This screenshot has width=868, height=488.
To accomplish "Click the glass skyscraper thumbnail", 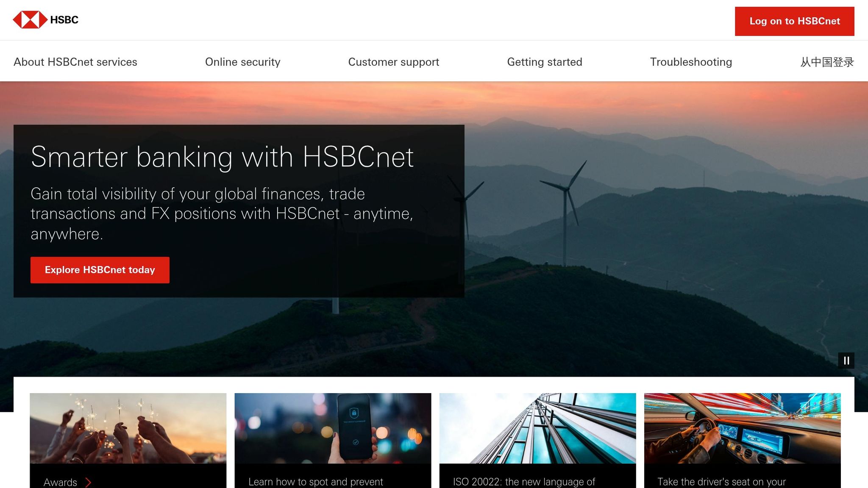I will coord(537,428).
